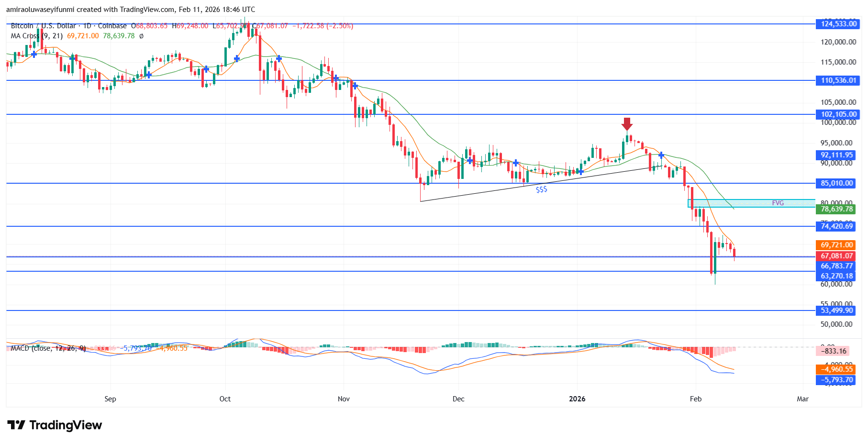This screenshot has width=868, height=443.
Task: Select 2026 on the time axis
Action: click(577, 399)
